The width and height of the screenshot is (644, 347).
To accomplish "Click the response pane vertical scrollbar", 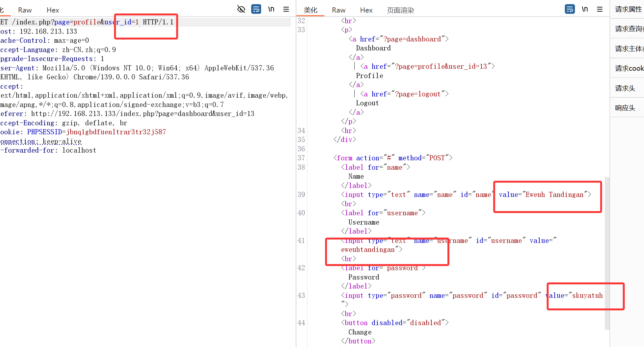I will pos(607,253).
